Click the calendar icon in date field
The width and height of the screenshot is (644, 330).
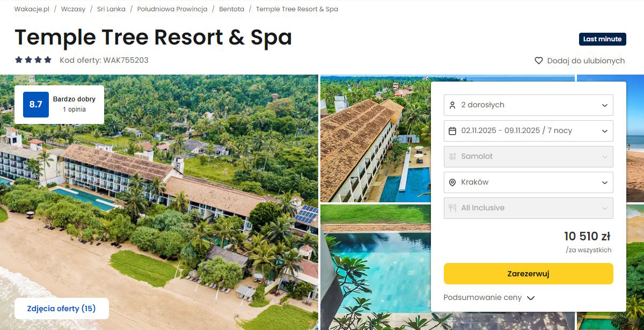click(x=452, y=130)
